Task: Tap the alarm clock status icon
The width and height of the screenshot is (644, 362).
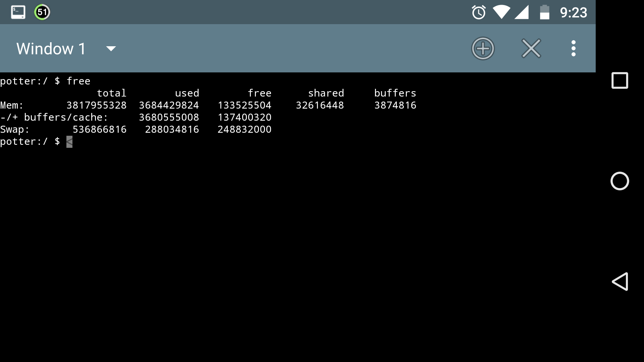Action: 479,12
